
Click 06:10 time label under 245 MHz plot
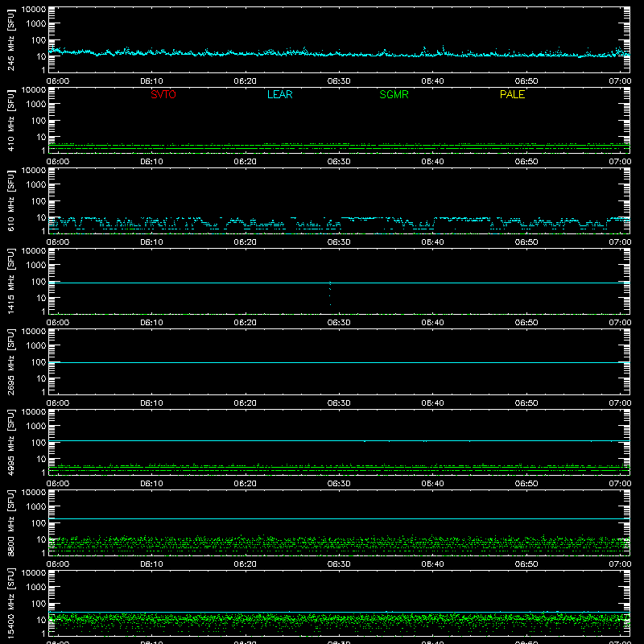tap(151, 81)
